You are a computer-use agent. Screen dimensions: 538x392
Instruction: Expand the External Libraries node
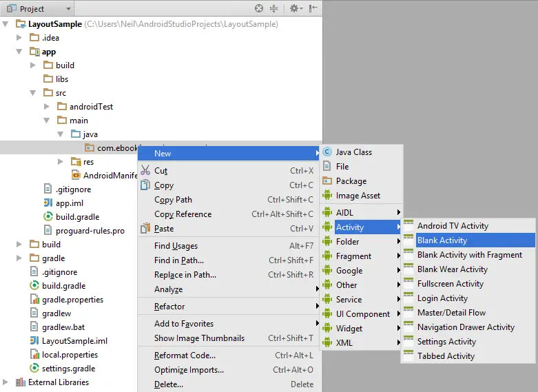tap(6, 382)
